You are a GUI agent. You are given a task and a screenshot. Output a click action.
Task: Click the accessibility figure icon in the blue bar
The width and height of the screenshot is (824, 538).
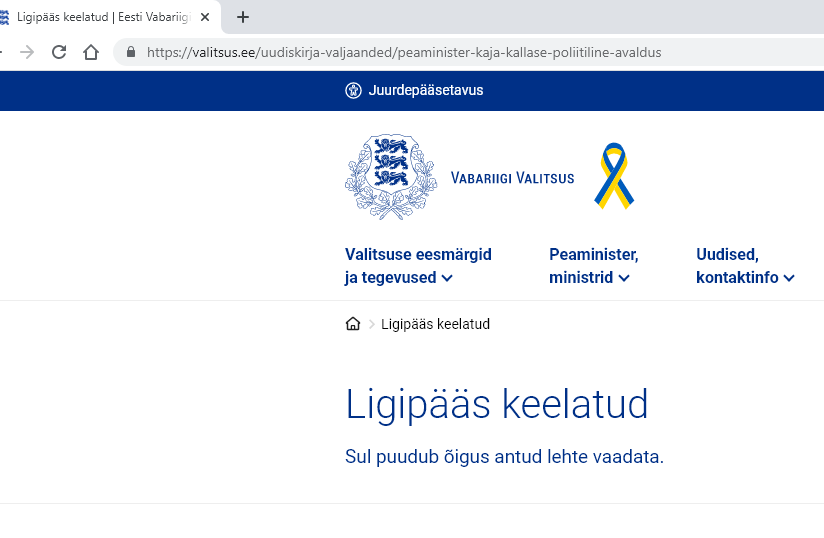[353, 91]
